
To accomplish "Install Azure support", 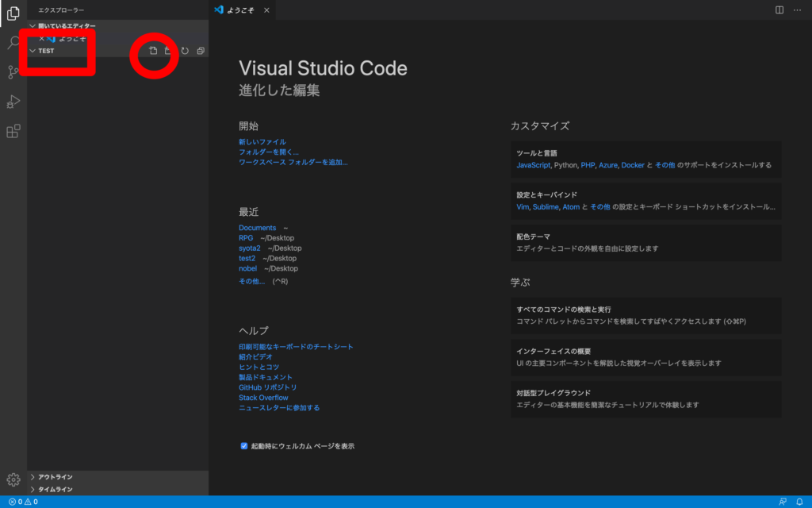I will click(608, 165).
